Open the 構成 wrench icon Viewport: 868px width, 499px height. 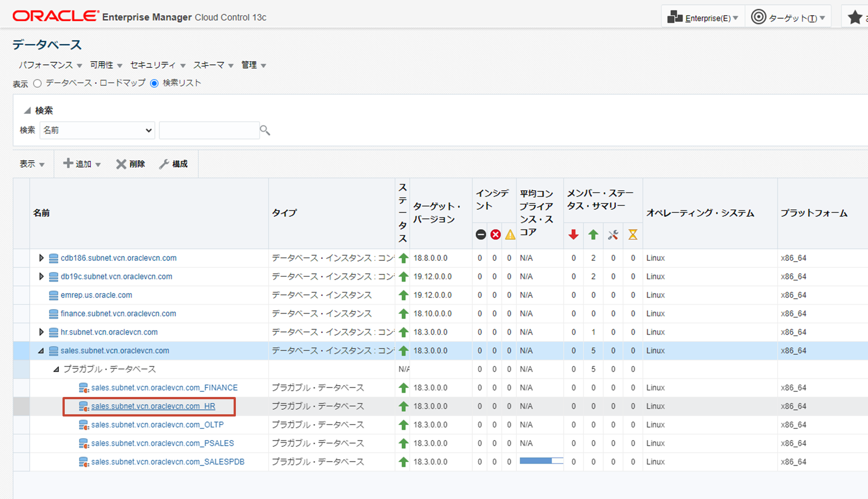point(164,164)
